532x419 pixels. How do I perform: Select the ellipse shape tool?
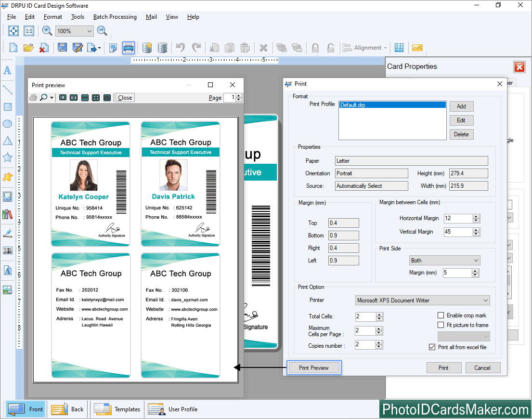pyautogui.click(x=7, y=124)
